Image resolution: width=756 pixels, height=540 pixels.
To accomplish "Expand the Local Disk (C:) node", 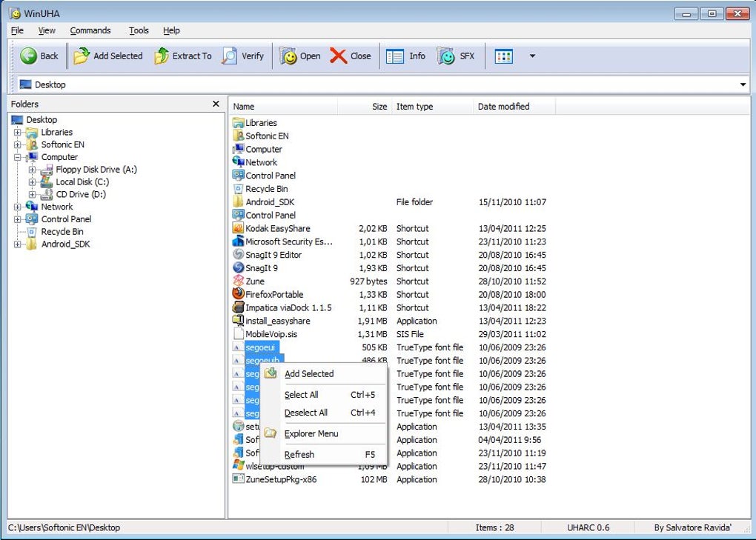I will click(33, 182).
